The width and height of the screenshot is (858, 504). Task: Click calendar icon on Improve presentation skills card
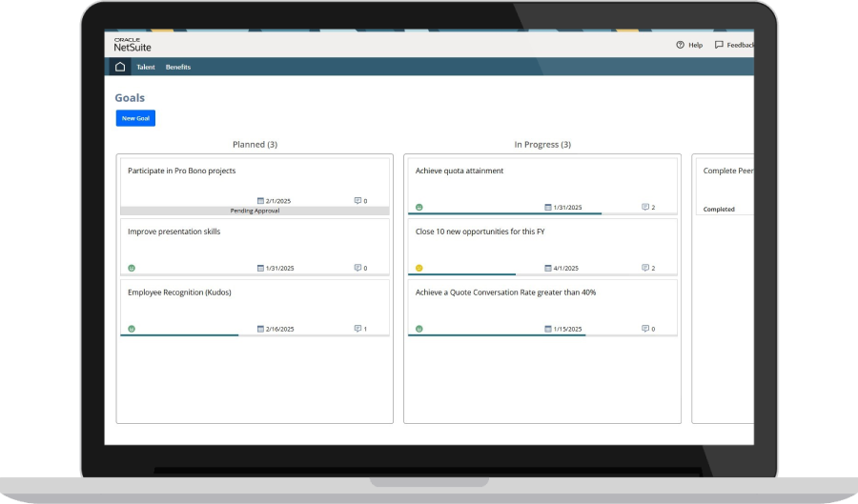260,268
